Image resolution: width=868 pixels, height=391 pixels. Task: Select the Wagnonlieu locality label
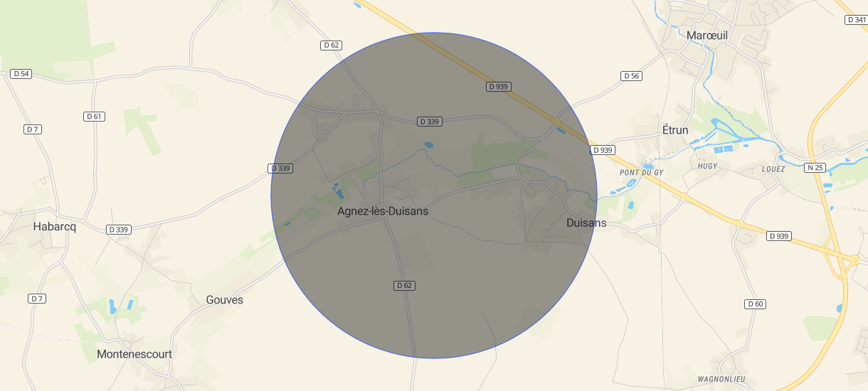(721, 379)
